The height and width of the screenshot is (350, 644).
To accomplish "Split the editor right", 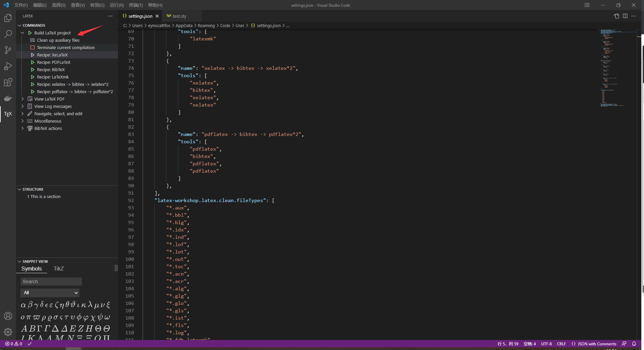I will pos(625,16).
